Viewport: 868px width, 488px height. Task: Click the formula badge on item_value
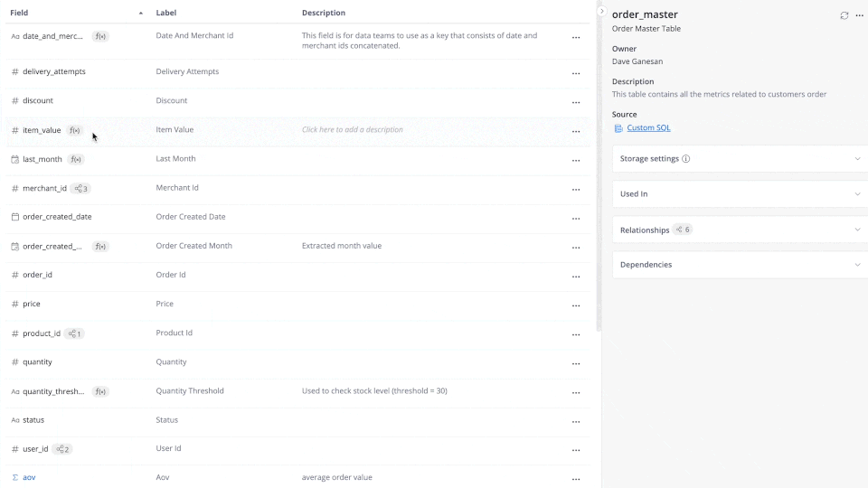[75, 130]
